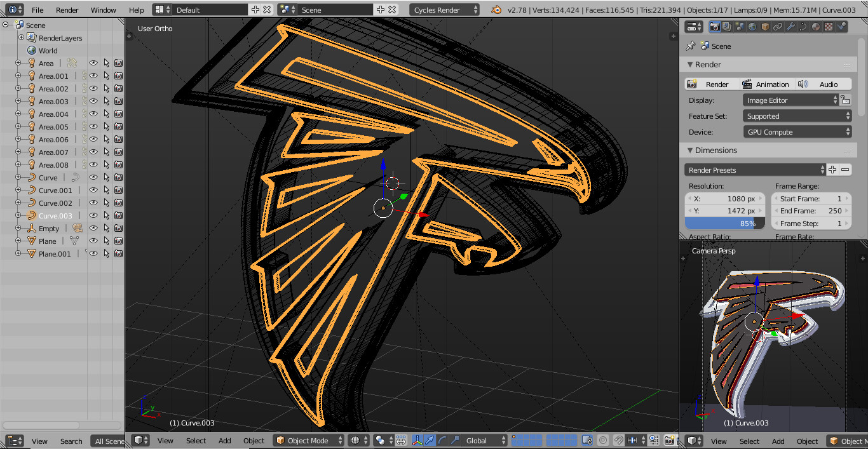Toggle the pin icon next to Scene
Screen dimensions: 868x449
(691, 46)
